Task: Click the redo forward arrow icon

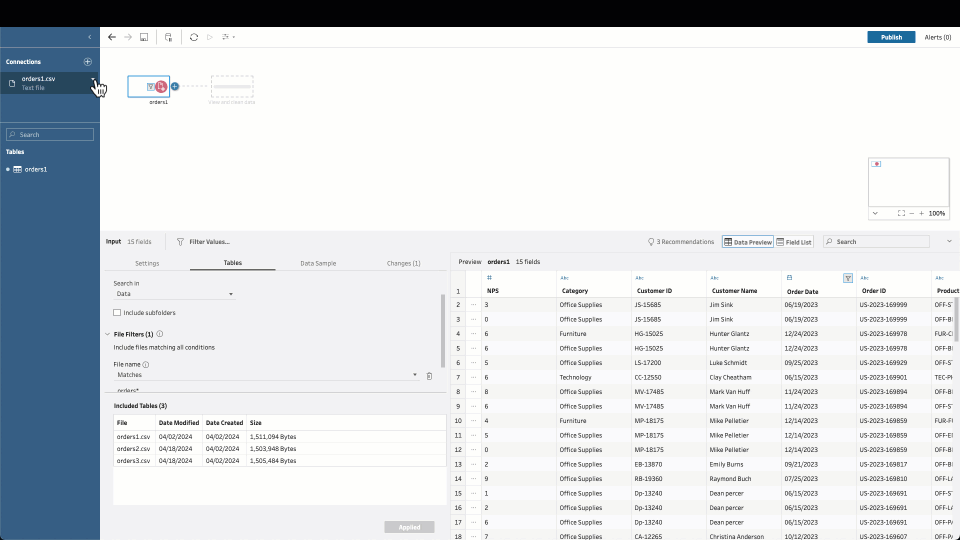Action: point(128,37)
